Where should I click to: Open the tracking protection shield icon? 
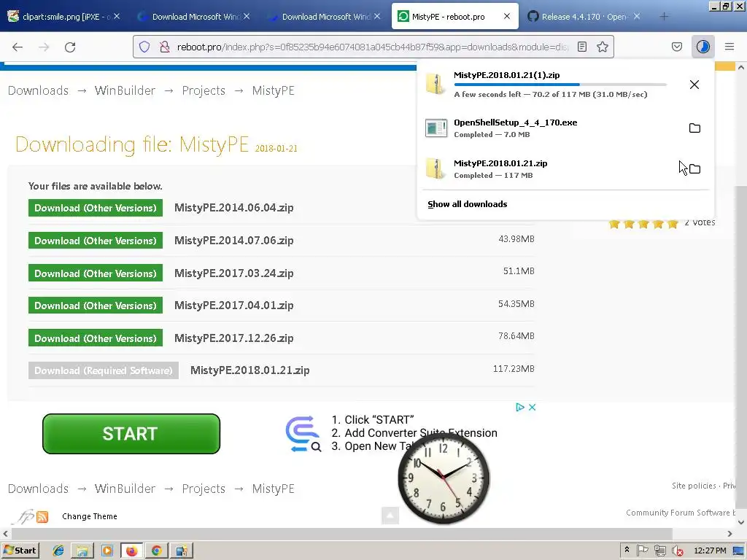144,47
